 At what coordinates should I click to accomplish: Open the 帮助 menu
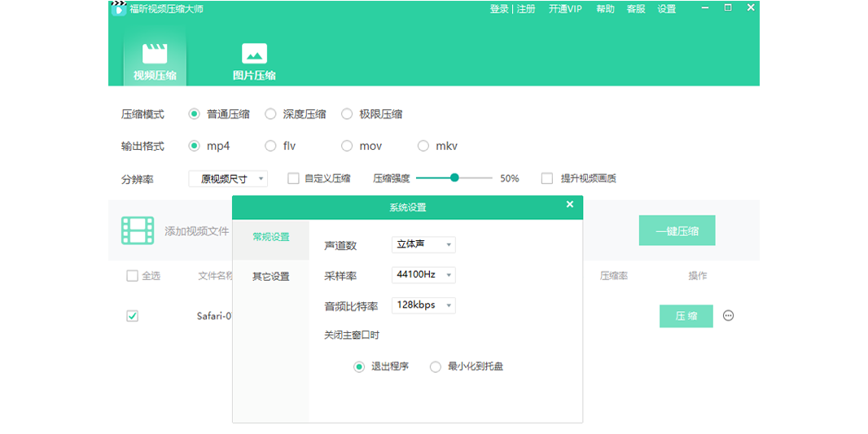tap(605, 9)
